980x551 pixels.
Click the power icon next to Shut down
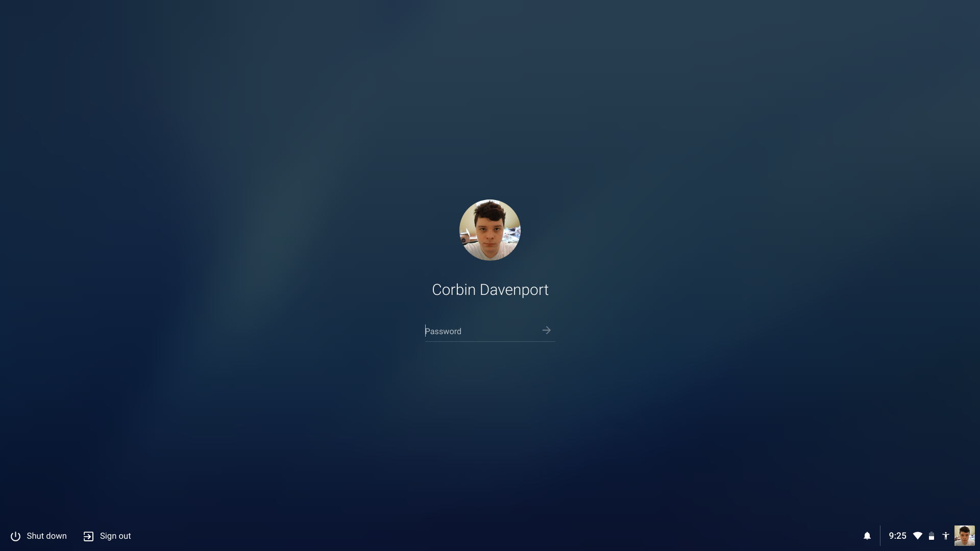point(15,536)
